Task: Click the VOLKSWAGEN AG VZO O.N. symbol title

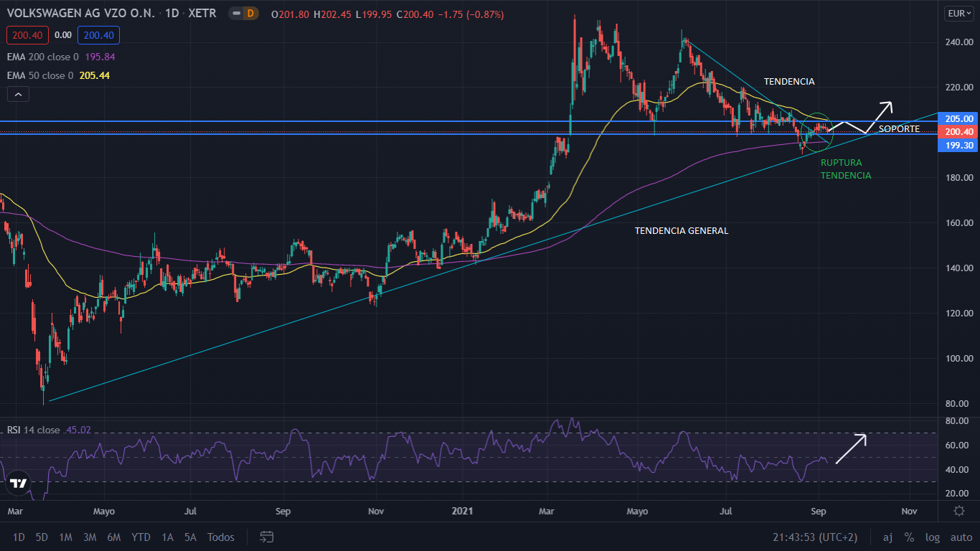Action: (x=82, y=14)
